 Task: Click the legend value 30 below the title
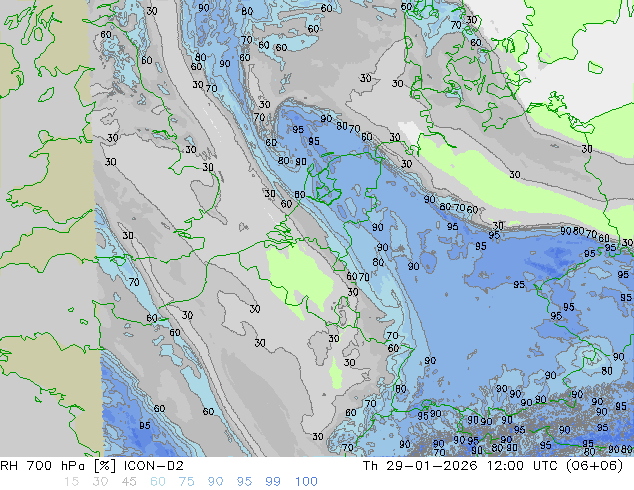[100, 482]
